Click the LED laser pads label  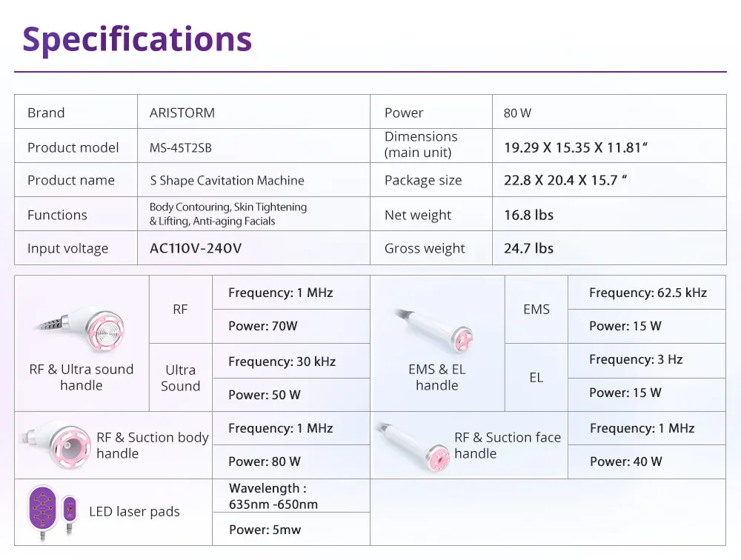[134, 512]
